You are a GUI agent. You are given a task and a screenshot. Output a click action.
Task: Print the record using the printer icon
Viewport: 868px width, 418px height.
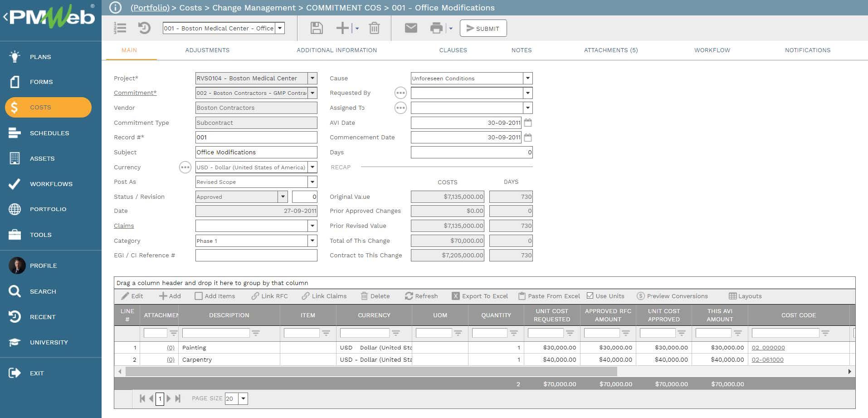436,28
